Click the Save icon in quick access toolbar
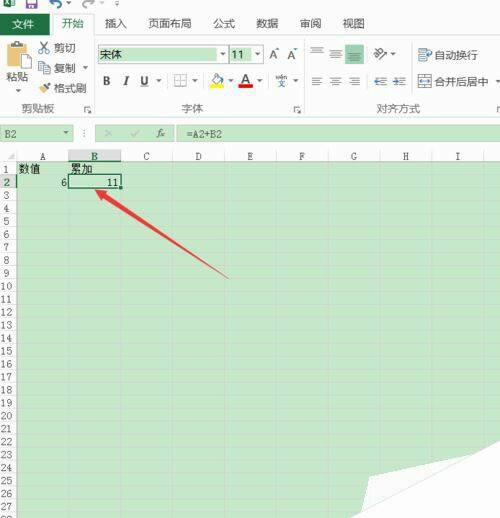 pos(32,3)
